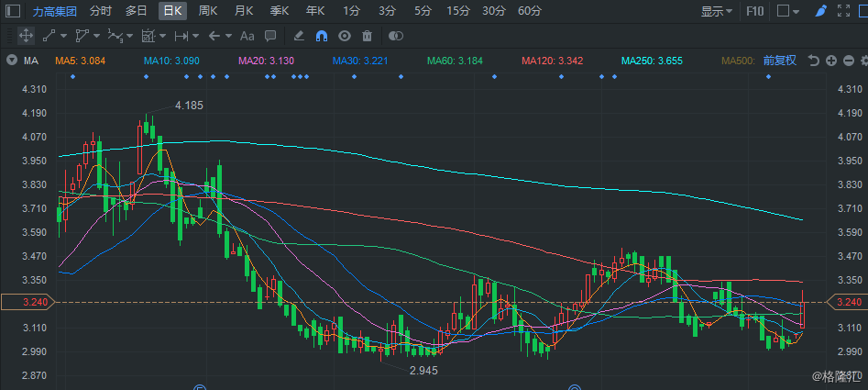
Task: Expand the line drawing tool dropdown
Action: [63, 36]
